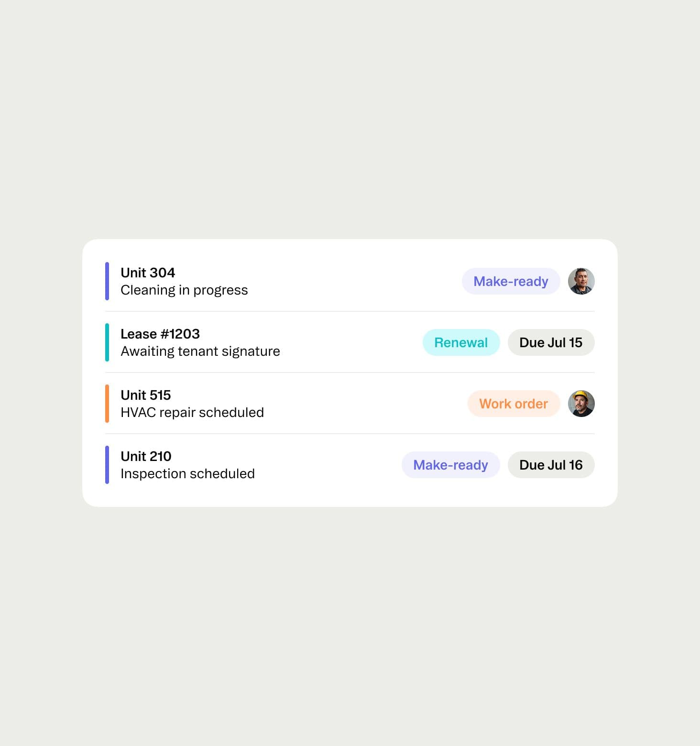Click the purple status bar beside Unit 304
Viewport: 700px width, 746px height.
click(107, 281)
